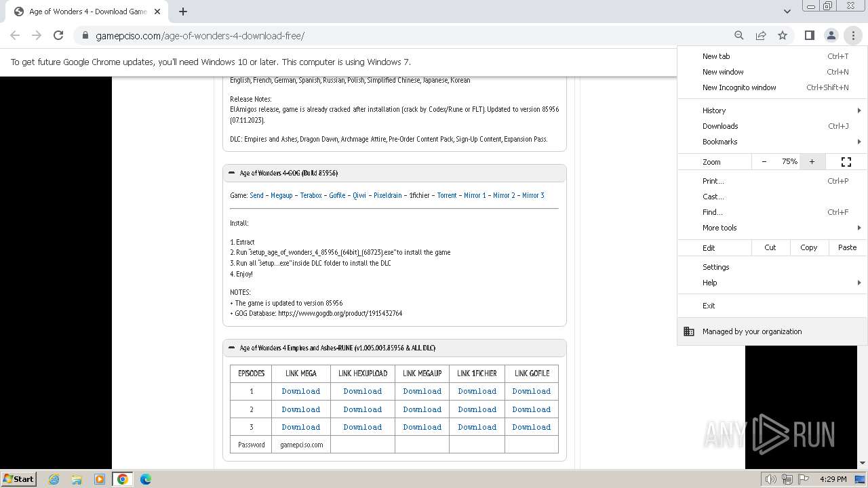Download episode 1 from LINK 1FICHIER

(477, 391)
